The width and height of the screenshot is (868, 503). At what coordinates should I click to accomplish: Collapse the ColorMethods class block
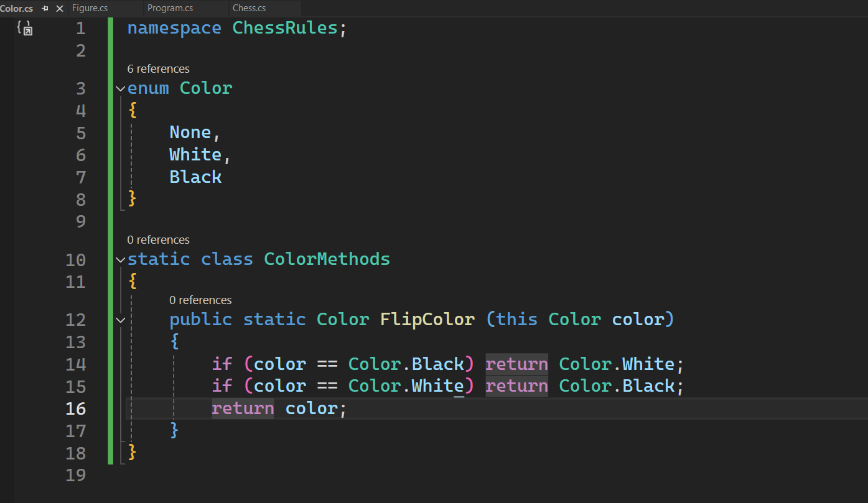tap(120, 260)
